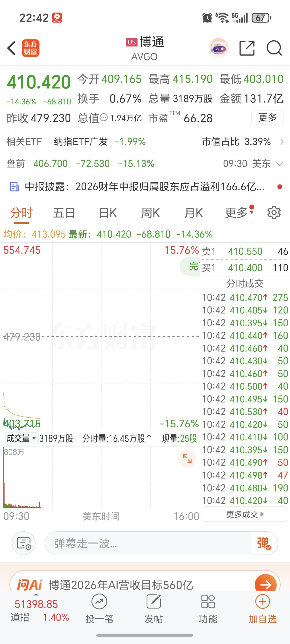Tap the 盘前 406.700 price

(x=51, y=164)
